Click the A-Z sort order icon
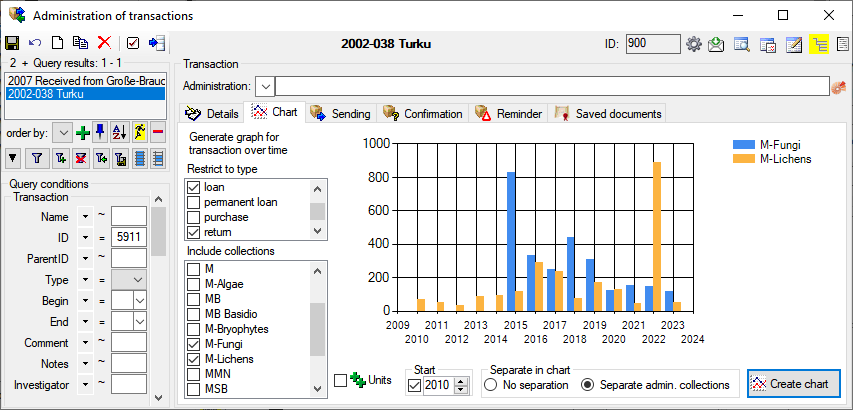The image size is (853, 410). tap(118, 132)
